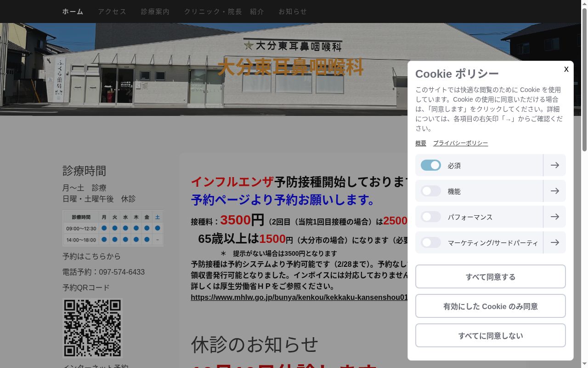This screenshot has height=368, width=588.
Task: Click the 電話予約：097-574-6433 text
Action: pyautogui.click(x=103, y=272)
